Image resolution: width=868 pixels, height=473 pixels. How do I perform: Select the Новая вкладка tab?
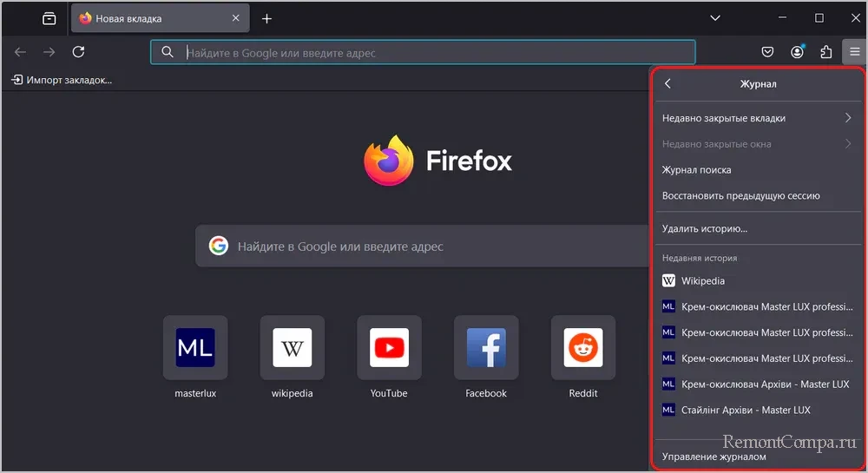click(x=161, y=18)
